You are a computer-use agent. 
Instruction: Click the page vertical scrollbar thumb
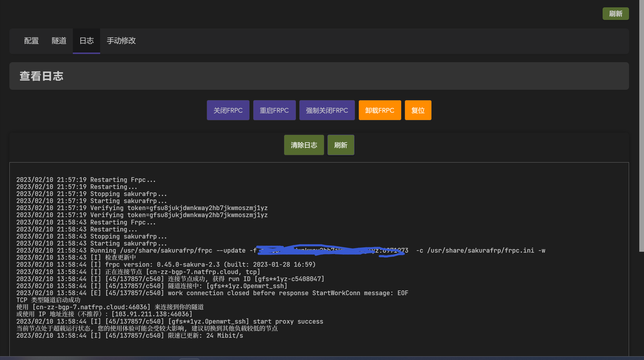tap(641, 126)
